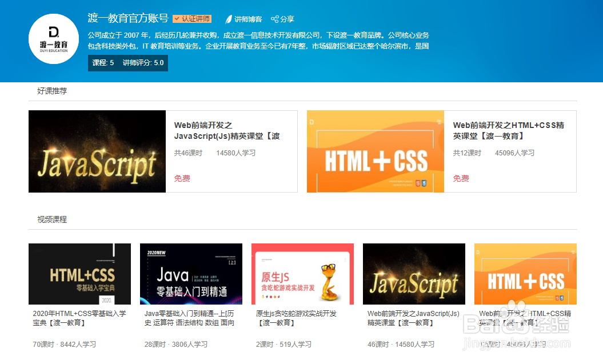Open orange HTML+CSS thumbnail in 视频课程
The image size is (603, 364).
click(x=525, y=274)
